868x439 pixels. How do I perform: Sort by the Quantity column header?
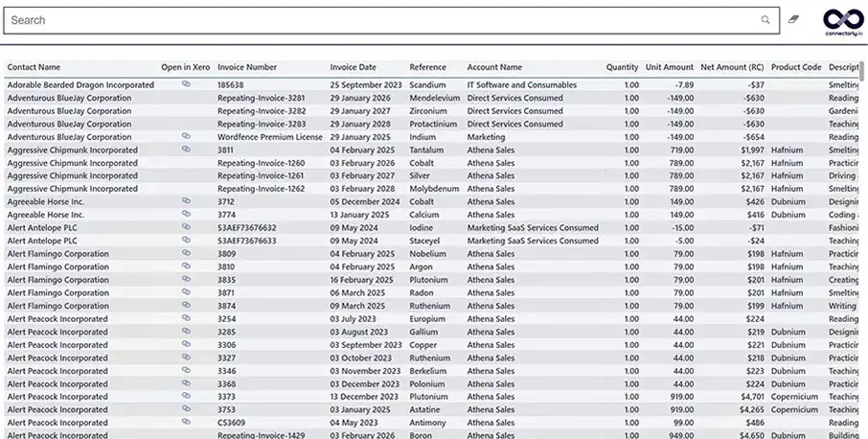622,68
